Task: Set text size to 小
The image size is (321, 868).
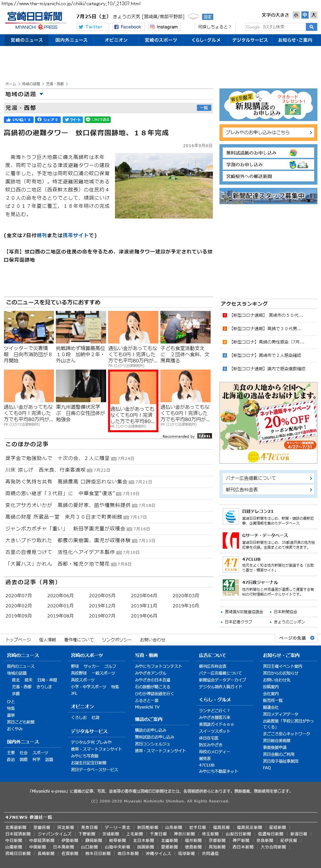Action: click(x=296, y=15)
